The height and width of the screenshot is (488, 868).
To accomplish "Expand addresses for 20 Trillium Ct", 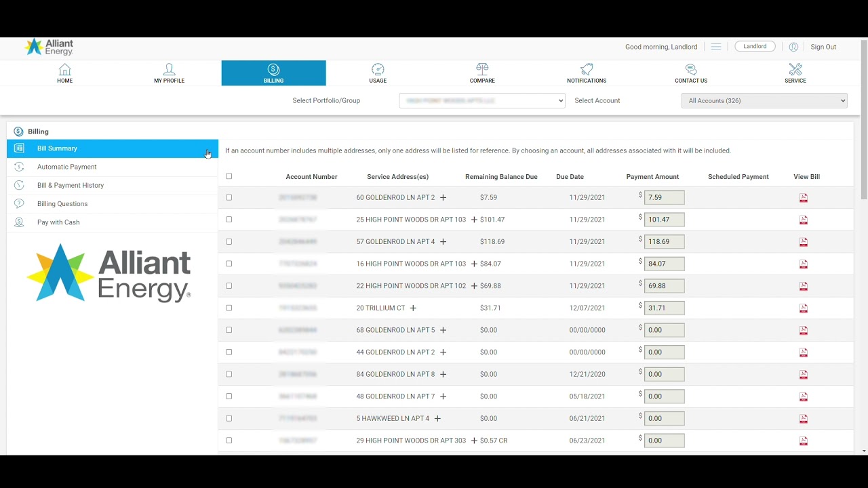I will pyautogui.click(x=413, y=308).
